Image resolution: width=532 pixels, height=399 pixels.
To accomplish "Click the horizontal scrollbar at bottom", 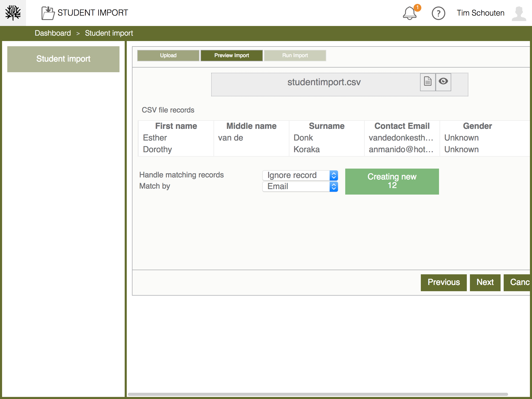I will [x=317, y=394].
